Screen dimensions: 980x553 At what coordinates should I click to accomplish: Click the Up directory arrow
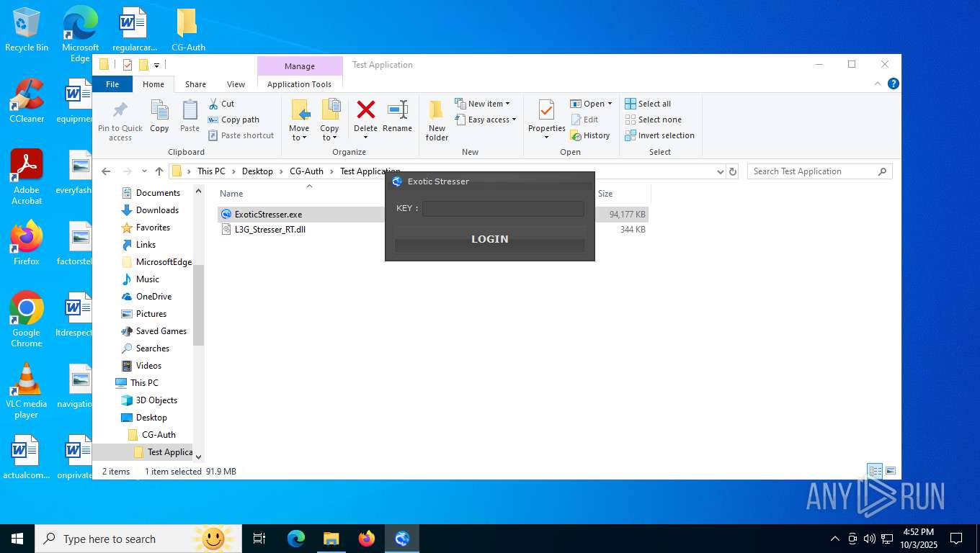coord(159,171)
